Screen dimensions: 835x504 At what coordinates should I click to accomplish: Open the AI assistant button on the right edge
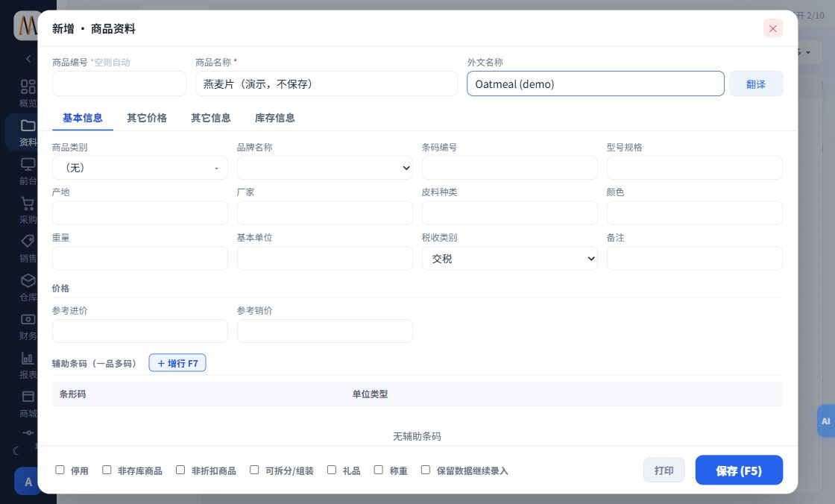click(825, 421)
